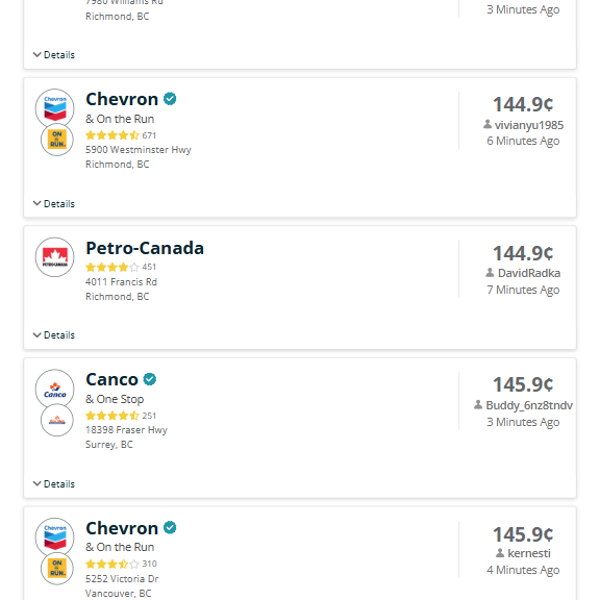Click the 145.9¢ price at Canco
This screenshot has height=600, width=600.
click(523, 385)
